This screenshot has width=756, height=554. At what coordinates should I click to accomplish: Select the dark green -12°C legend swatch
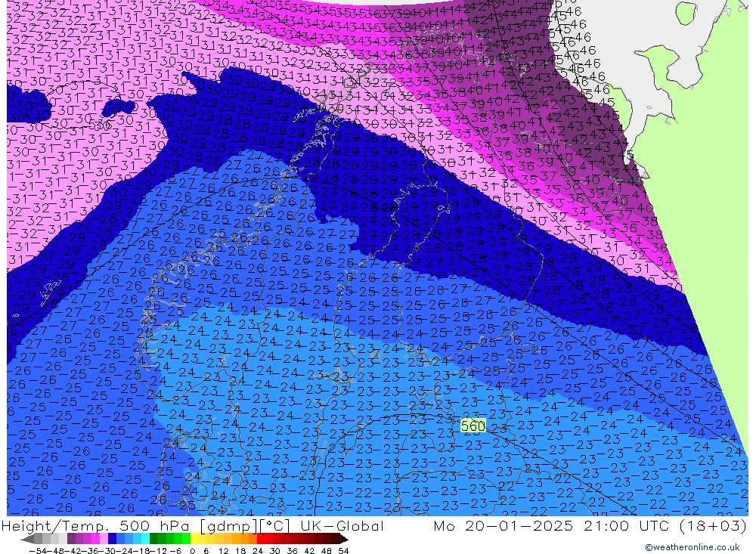point(153,539)
